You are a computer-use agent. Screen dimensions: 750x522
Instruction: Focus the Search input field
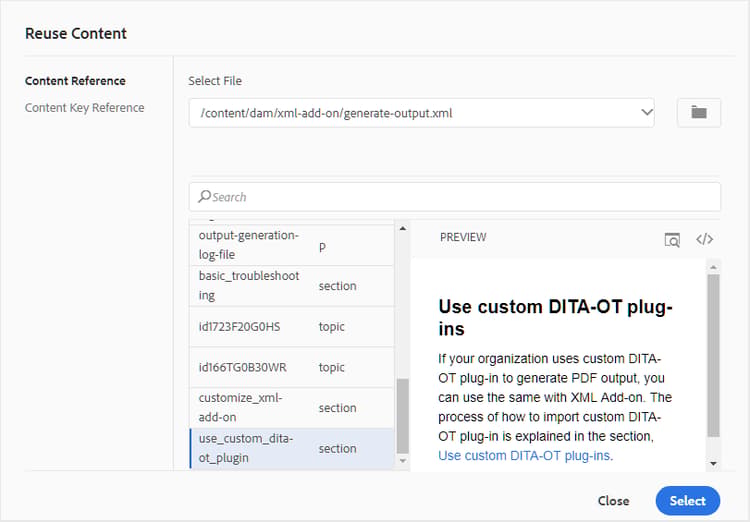click(x=455, y=197)
